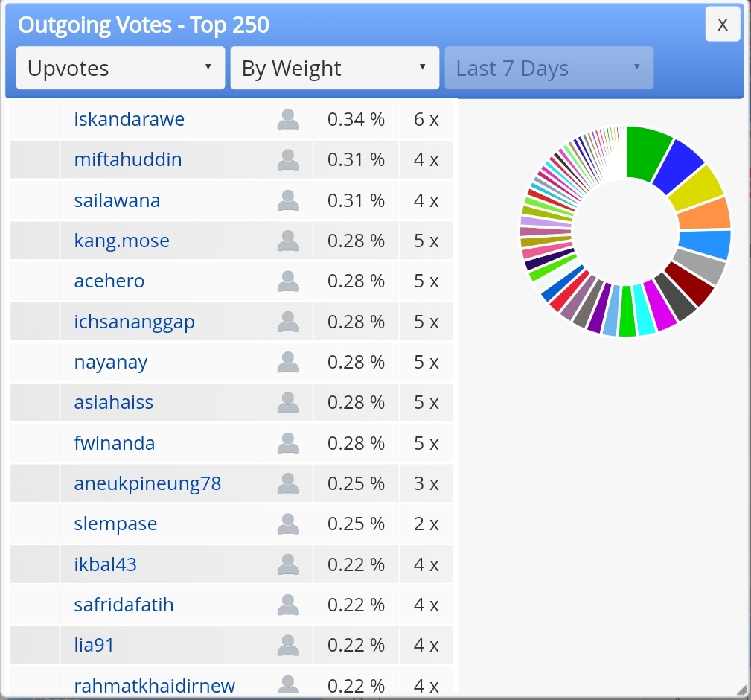Click the Outgoing Votes - Top 250 title

(143, 25)
